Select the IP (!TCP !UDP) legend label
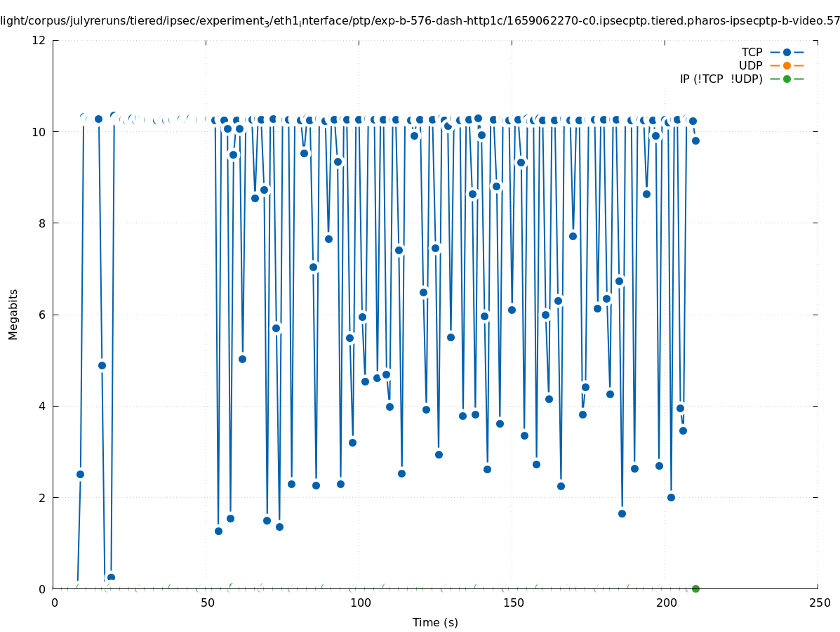 (721, 79)
